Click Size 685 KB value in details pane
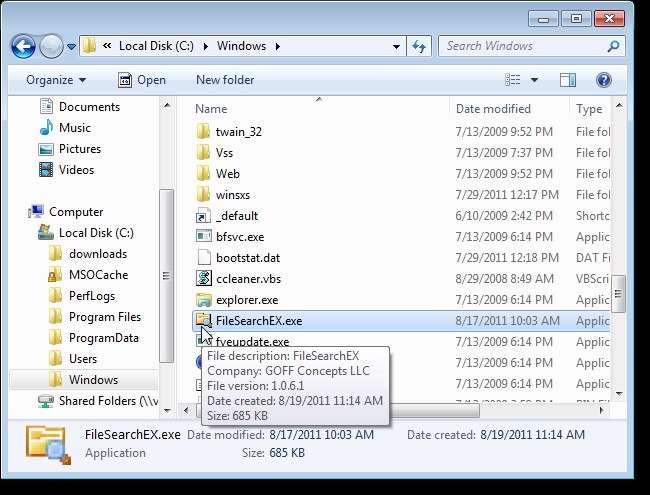 287,452
